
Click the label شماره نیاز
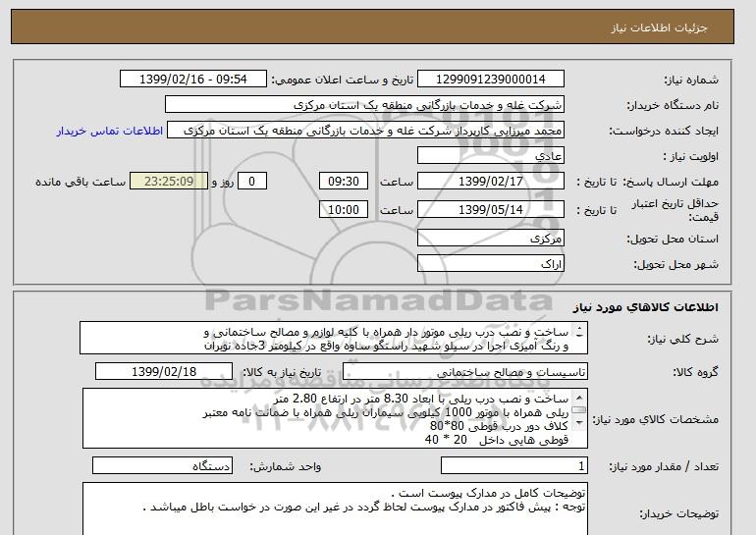coord(691,80)
